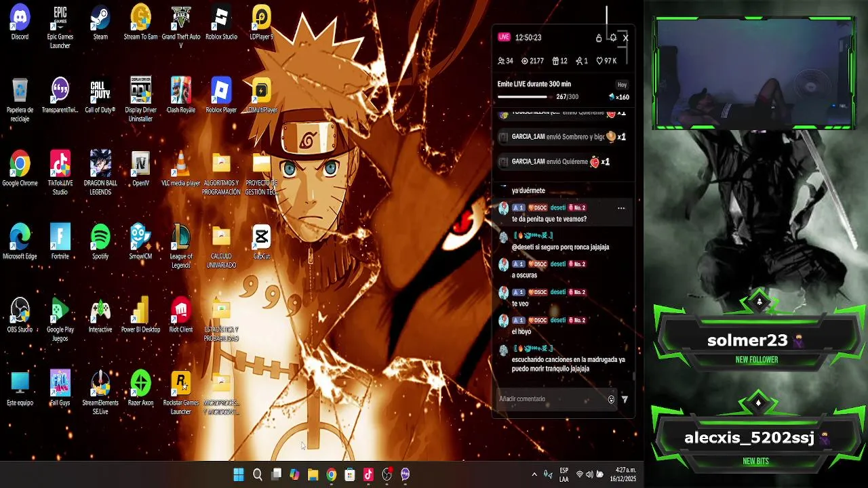Open Roblox Studio desktop shortcut
This screenshot has height=488, width=868.
221,23
